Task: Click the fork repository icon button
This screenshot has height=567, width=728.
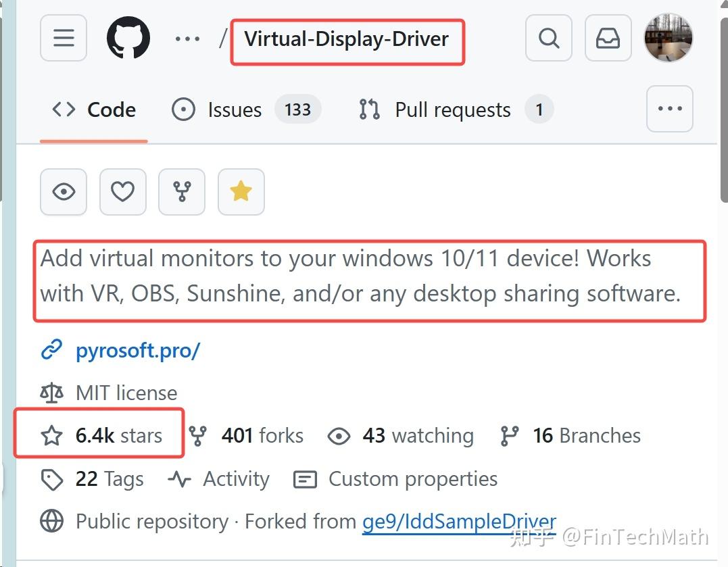Action: coord(182,192)
